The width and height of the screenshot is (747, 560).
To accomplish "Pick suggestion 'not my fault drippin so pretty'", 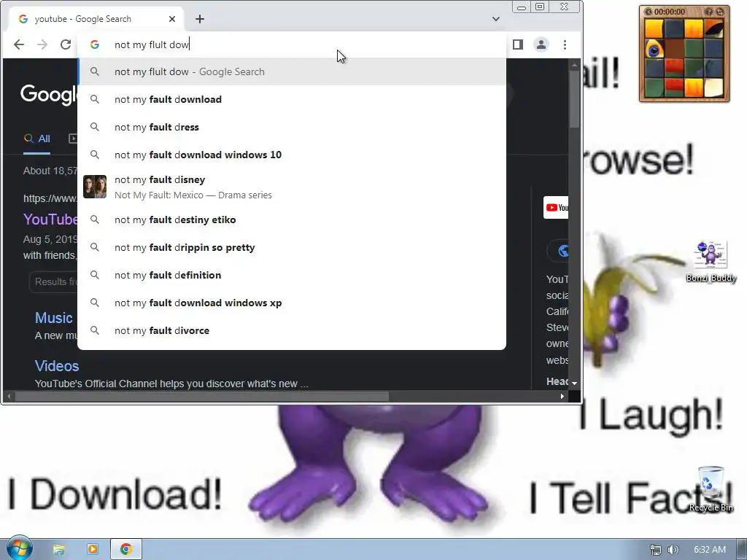I will [292, 248].
